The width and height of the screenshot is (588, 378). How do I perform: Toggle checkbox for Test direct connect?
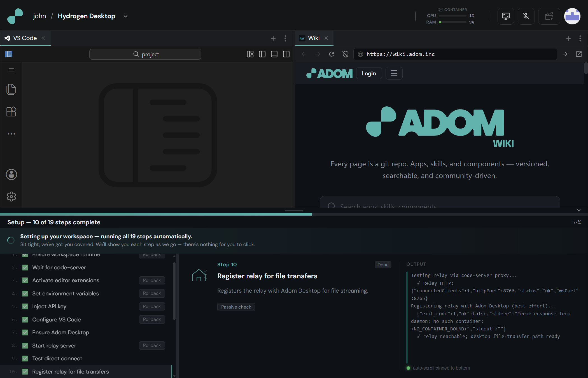25,358
